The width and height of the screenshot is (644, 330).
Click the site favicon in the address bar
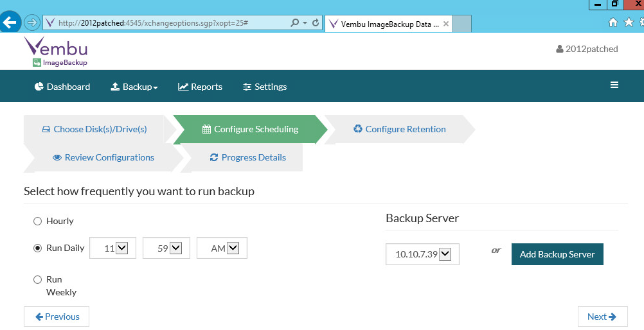pyautogui.click(x=50, y=22)
